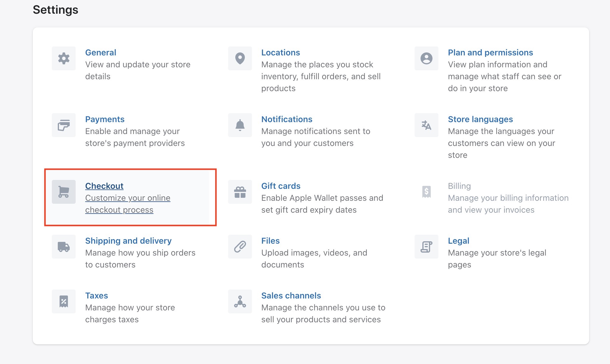Click the Checkout shopping cart icon
The width and height of the screenshot is (610, 364).
[64, 192]
